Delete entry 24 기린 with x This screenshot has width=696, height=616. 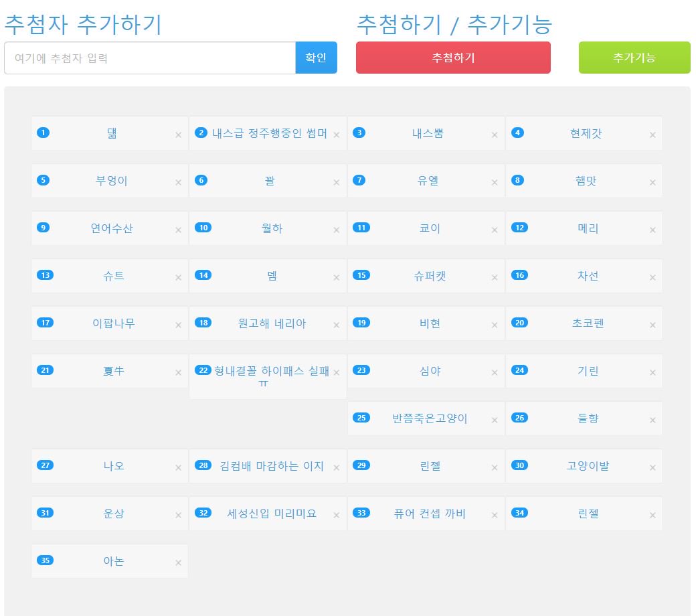[652, 373]
